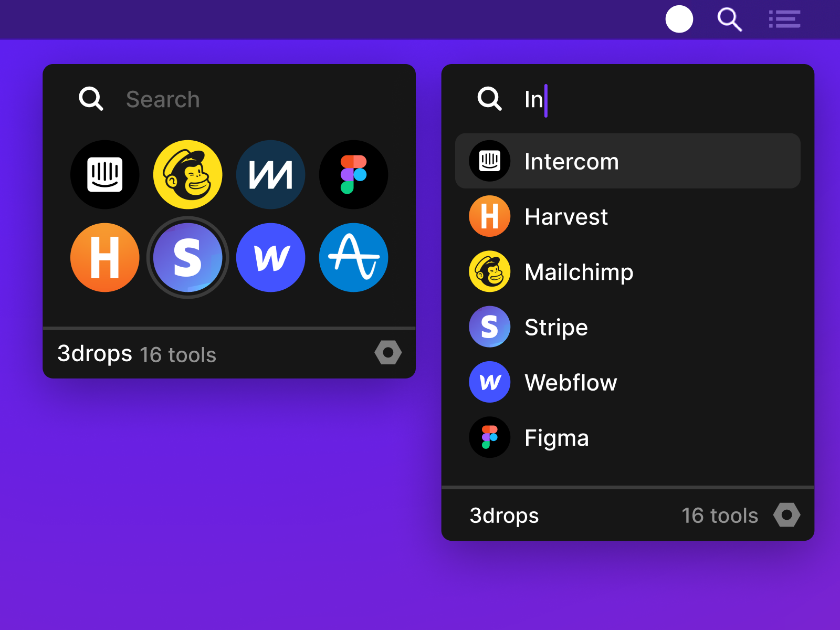Click the "3drops" label in the list panel footer

click(504, 516)
